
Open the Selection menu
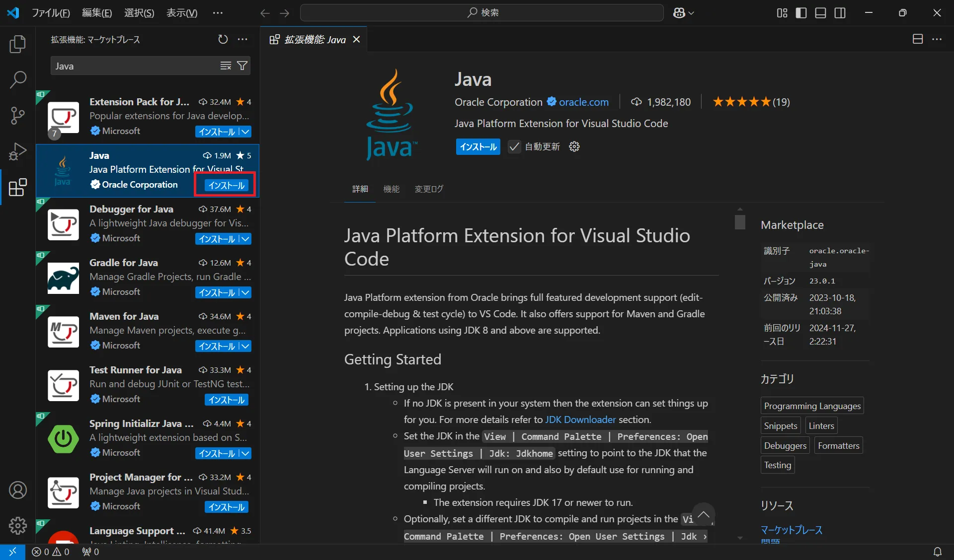coord(139,13)
